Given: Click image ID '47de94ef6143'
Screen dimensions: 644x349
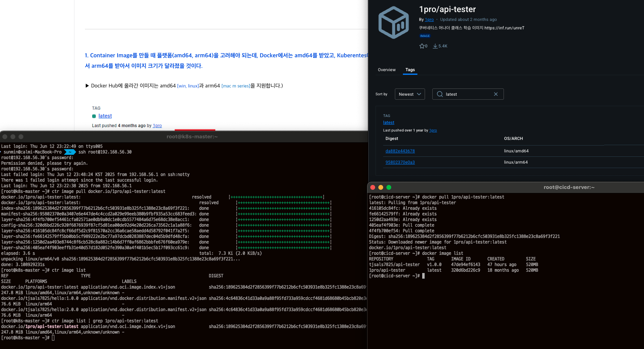Looking at the screenshot, I should (x=466, y=265).
